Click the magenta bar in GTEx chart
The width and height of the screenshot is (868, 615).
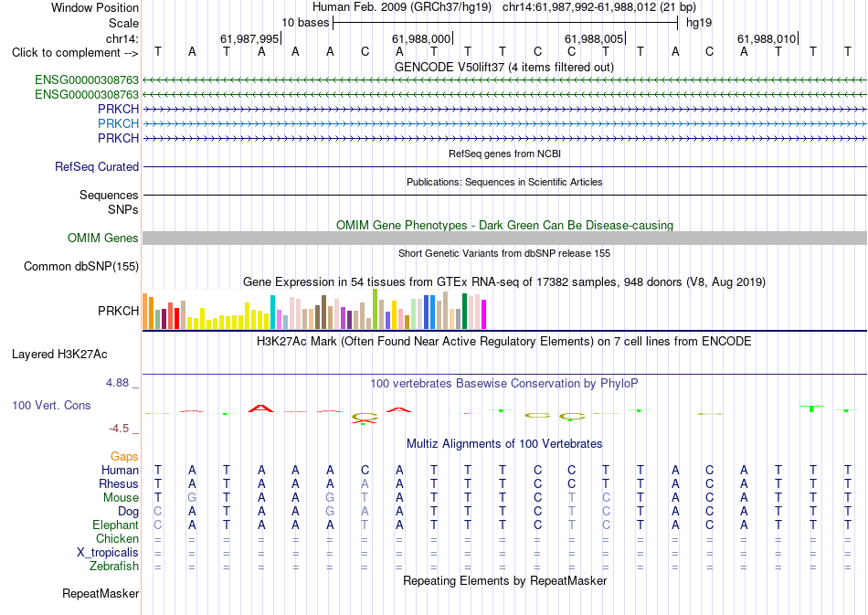[484, 314]
